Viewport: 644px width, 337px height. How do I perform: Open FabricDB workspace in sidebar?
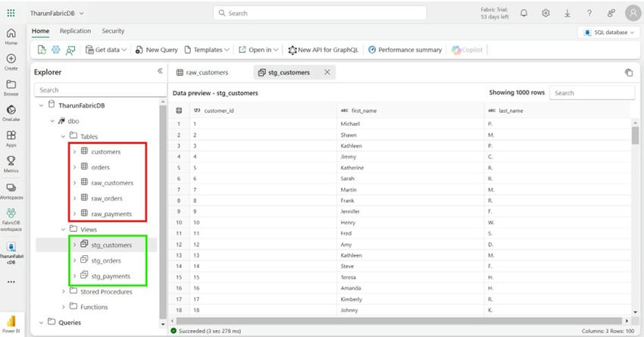click(11, 219)
